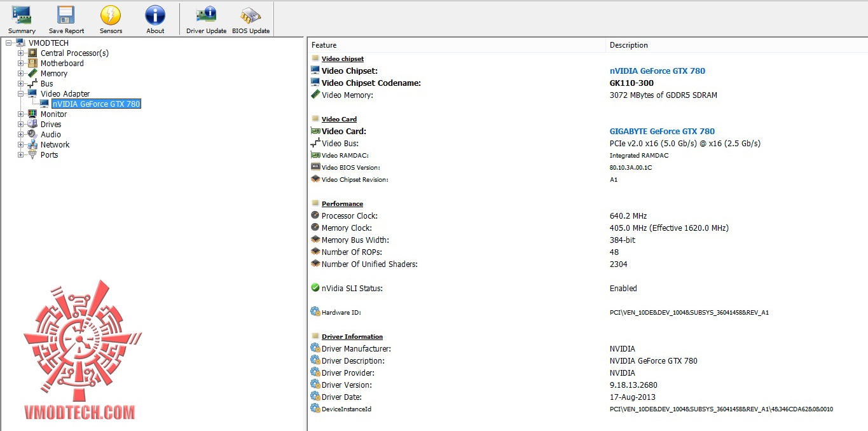Click the Save Report floppy icon
The width and height of the screenshot is (868, 431).
(x=66, y=15)
